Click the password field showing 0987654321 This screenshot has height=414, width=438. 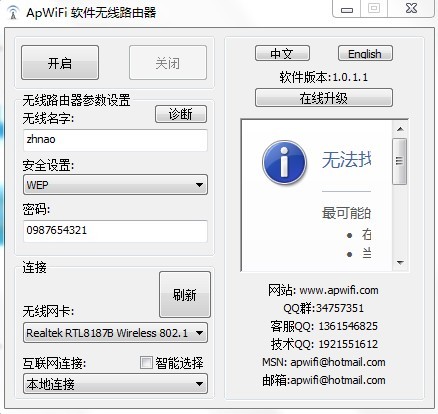coord(115,231)
